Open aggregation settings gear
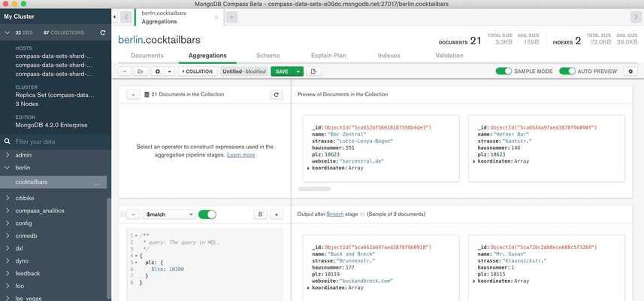The width and height of the screenshot is (644, 301). pos(631,71)
